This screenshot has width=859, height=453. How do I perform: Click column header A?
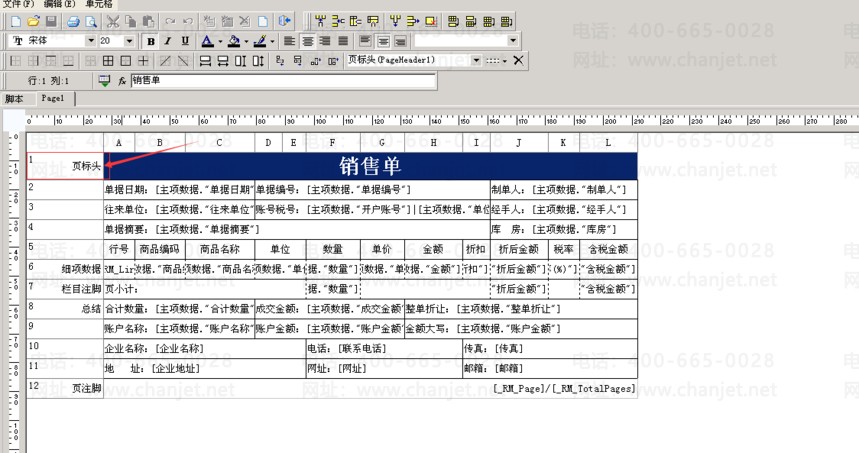(x=118, y=142)
